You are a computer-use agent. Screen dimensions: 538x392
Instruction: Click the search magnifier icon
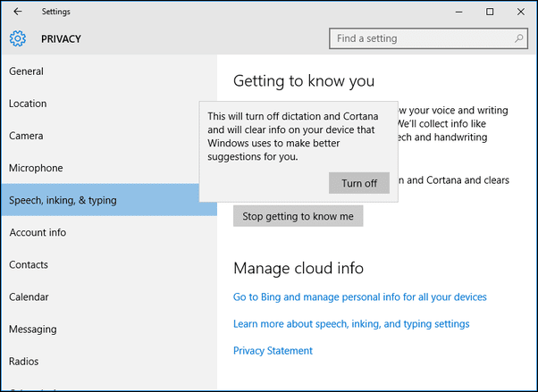tap(518, 38)
